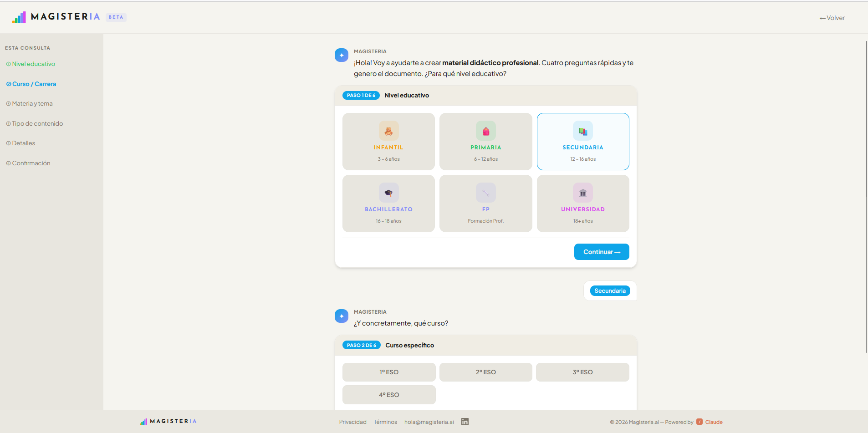This screenshot has width=868, height=433.
Task: Click the hola@magisteria.ai email link
Action: (x=429, y=422)
